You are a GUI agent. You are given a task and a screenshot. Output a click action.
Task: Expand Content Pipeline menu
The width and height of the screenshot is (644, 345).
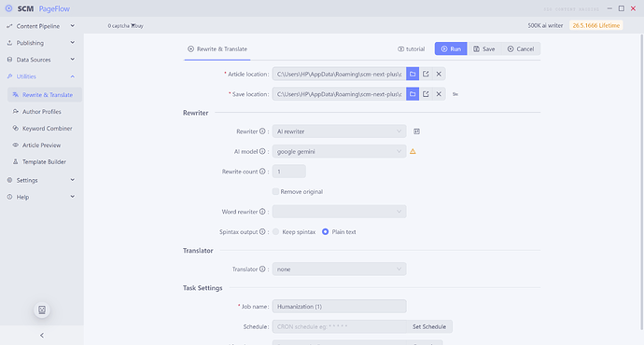point(41,26)
